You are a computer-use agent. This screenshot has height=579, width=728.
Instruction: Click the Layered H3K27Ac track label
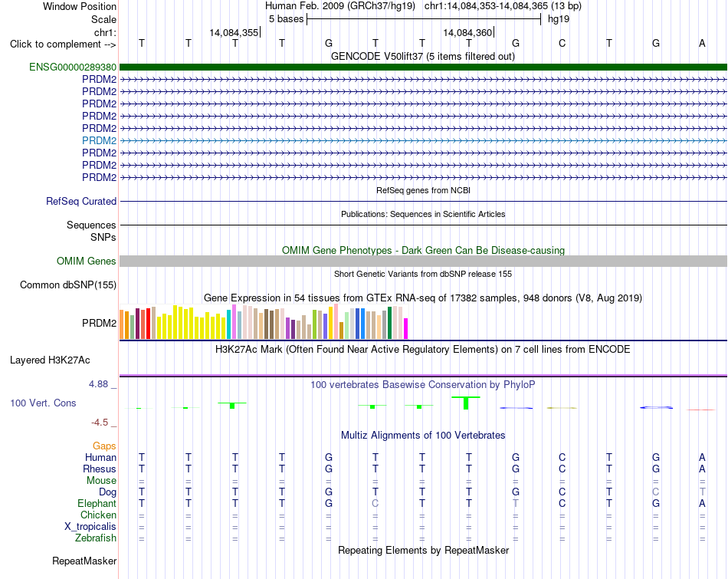click(50, 360)
